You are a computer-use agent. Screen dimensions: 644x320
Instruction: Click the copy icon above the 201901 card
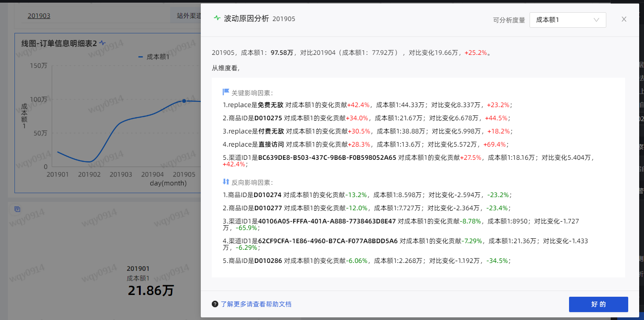pyautogui.click(x=18, y=209)
